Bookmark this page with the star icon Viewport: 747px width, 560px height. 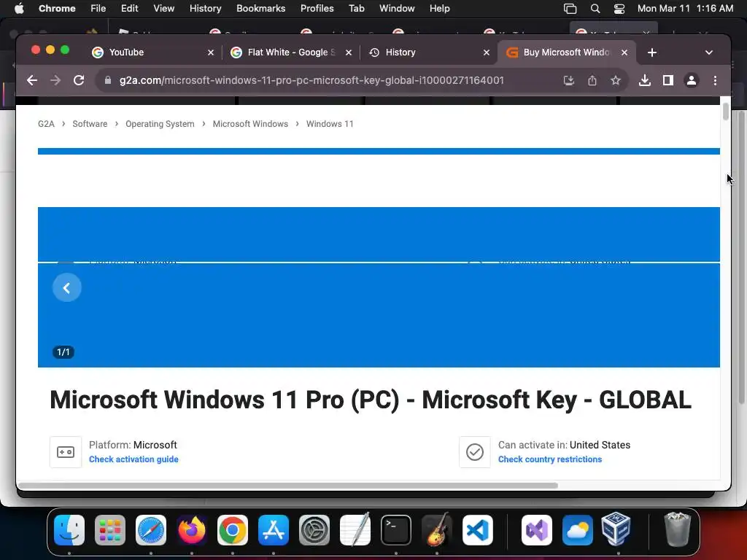click(x=616, y=80)
